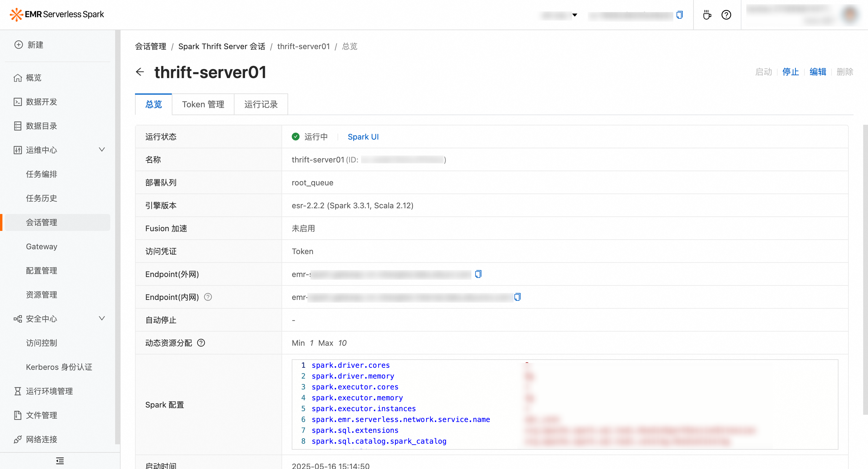
Task: Copy the Endpoint(内网) address via copy icon
Action: pyautogui.click(x=517, y=297)
